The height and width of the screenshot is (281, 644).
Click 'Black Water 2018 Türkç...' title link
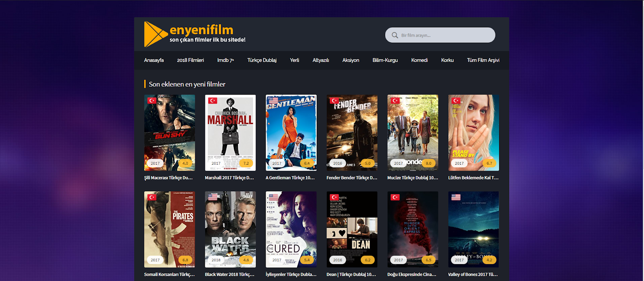click(229, 274)
